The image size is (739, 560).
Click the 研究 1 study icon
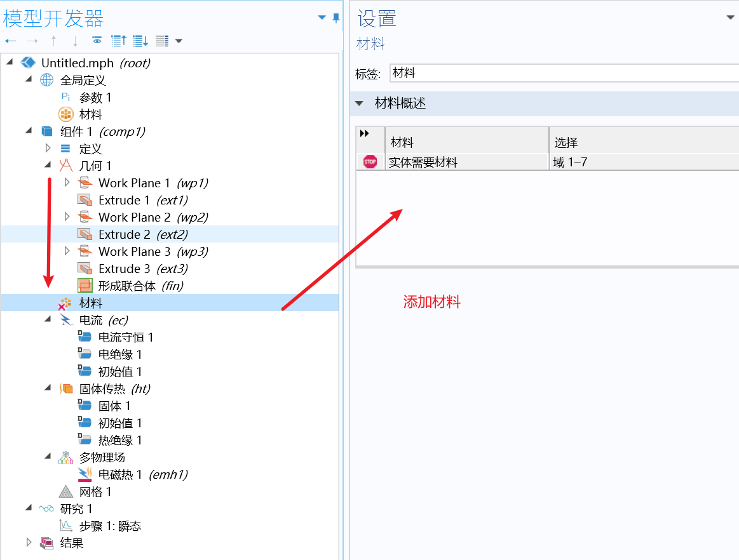point(46,509)
